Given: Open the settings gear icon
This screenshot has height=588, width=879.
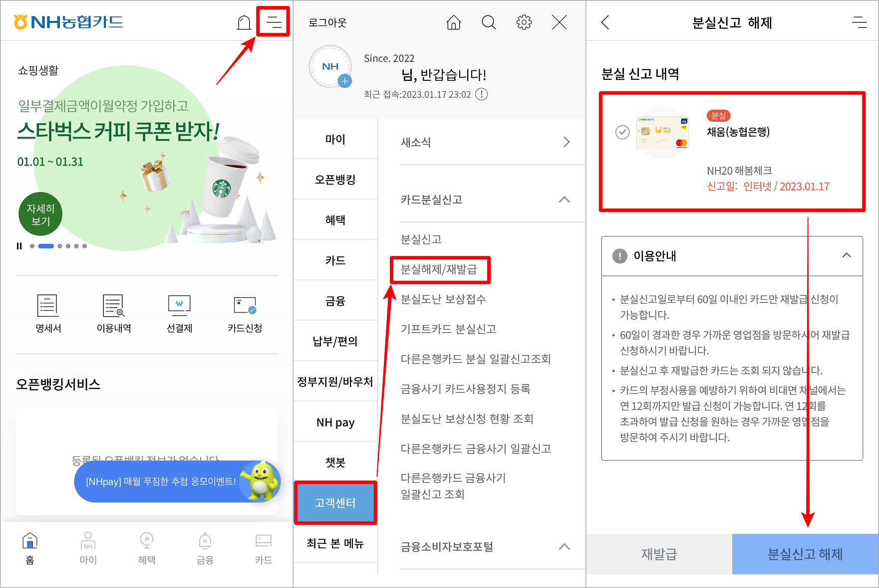Looking at the screenshot, I should point(524,22).
